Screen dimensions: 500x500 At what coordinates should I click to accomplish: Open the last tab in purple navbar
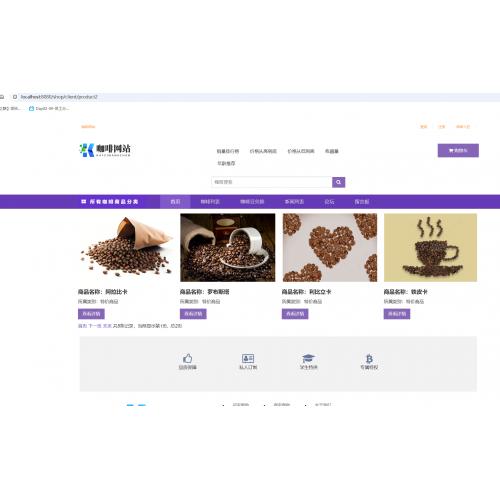(362, 202)
